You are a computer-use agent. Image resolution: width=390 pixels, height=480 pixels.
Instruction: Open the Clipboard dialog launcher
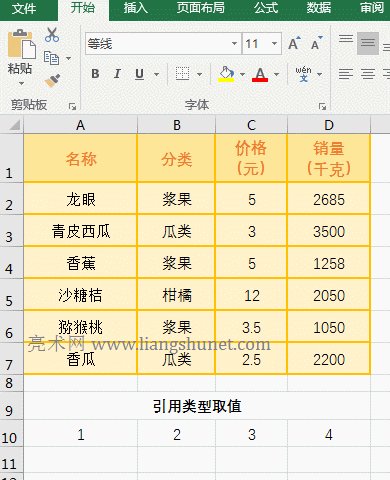coord(72,107)
